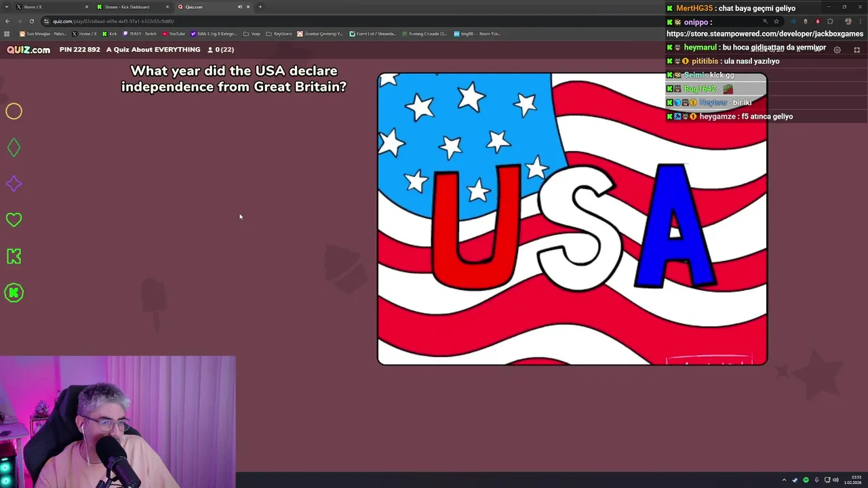The width and height of the screenshot is (868, 488).
Task: Open the Kick bookmark
Action: 109,34
